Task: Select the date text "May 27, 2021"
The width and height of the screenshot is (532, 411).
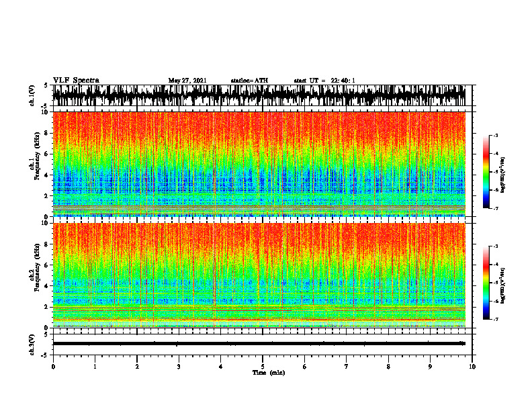Action: click(187, 81)
